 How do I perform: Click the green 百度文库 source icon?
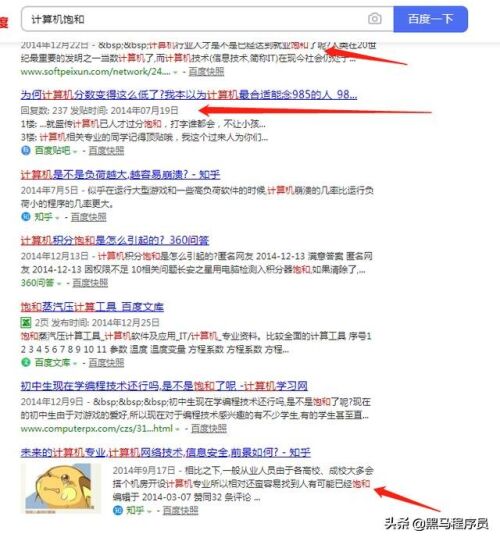[x=26, y=362]
